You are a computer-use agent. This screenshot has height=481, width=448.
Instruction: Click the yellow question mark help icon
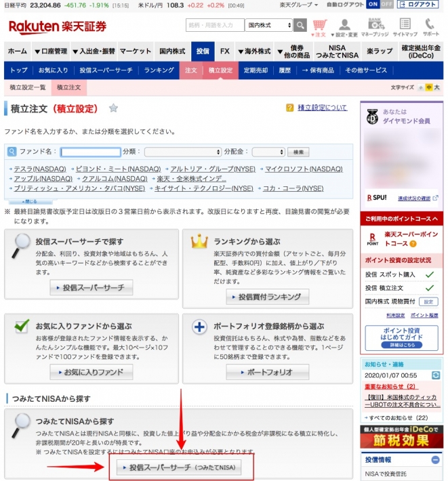289,108
